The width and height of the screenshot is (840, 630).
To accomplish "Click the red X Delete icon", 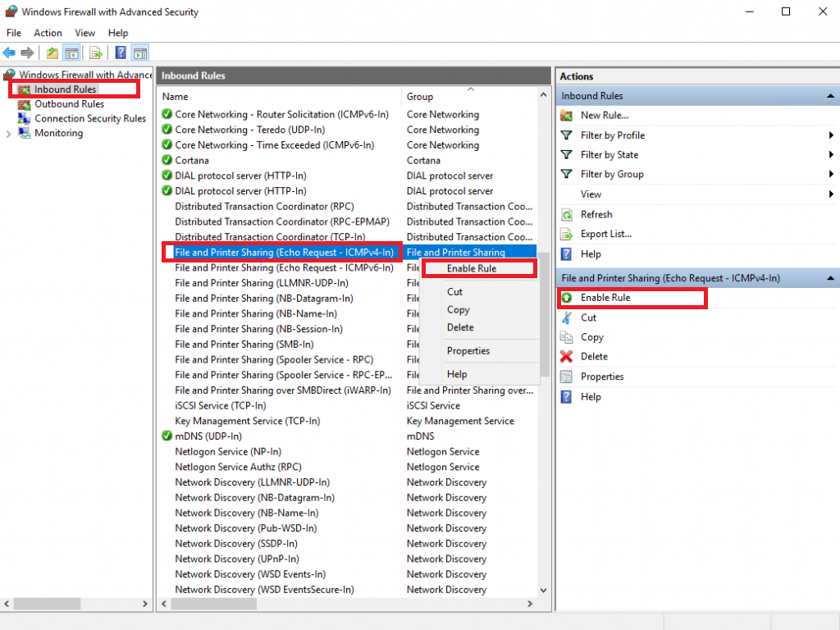I will (566, 357).
